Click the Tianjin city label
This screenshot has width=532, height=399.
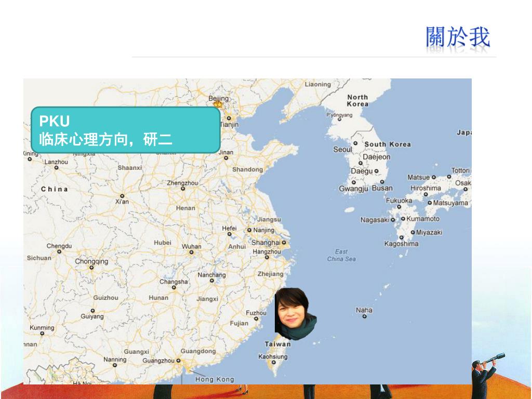click(230, 125)
